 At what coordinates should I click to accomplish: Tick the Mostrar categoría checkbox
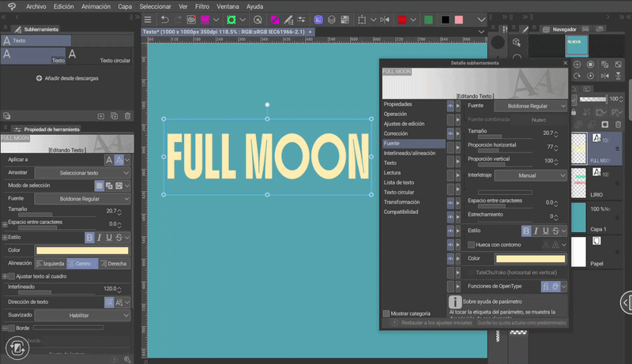click(387, 313)
